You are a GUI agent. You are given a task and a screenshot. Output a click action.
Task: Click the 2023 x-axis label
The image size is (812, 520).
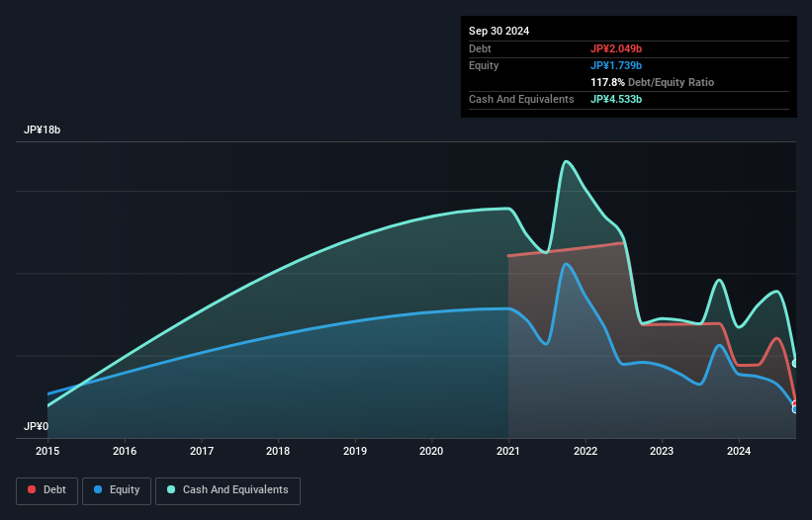[662, 451]
